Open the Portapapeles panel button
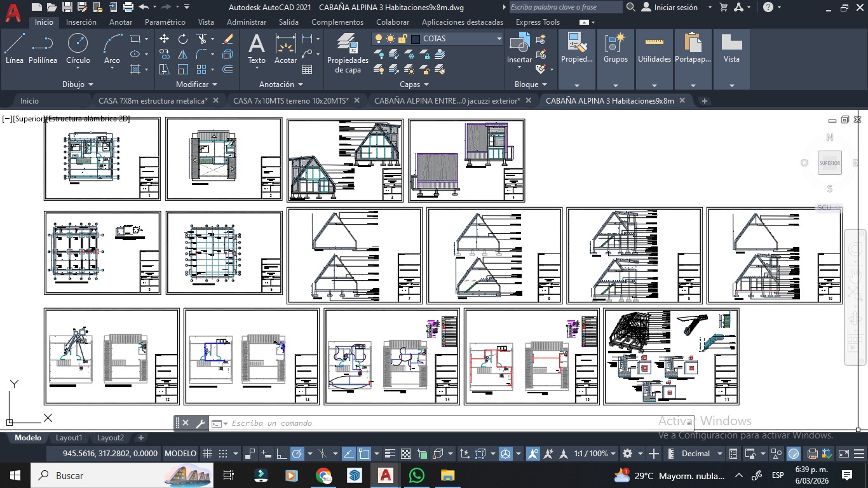The height and width of the screenshot is (488, 868). [693, 60]
